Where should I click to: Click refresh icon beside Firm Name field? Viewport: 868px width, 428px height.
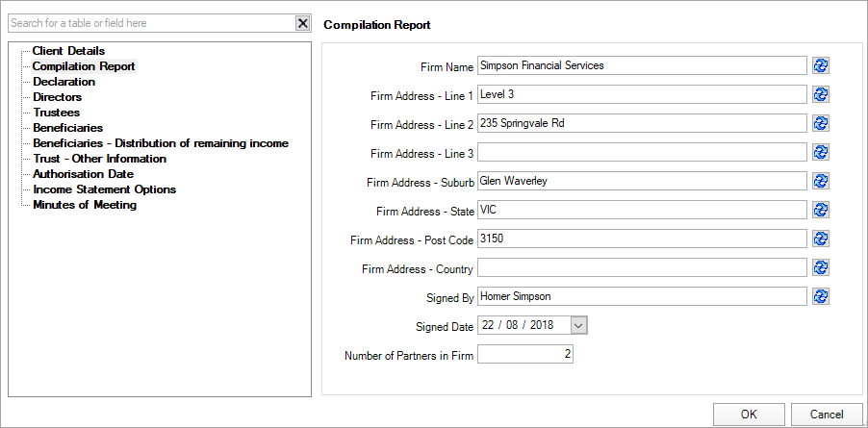pos(821,65)
